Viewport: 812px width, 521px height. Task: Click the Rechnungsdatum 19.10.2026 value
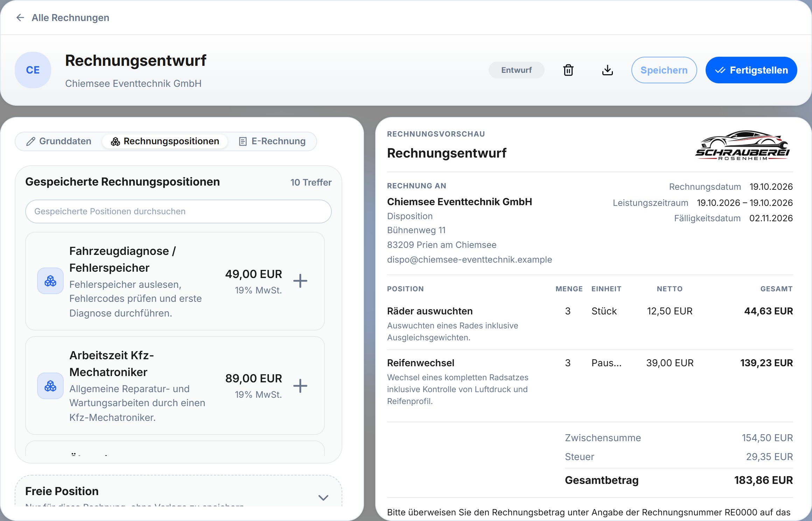pyautogui.click(x=771, y=187)
